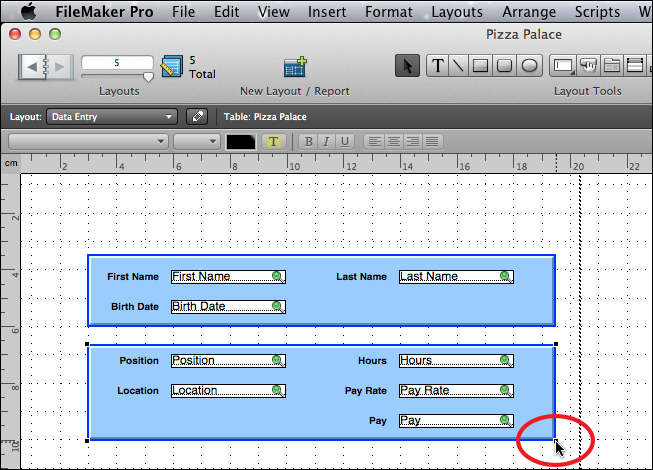The width and height of the screenshot is (653, 470).
Task: Select the Last Name field
Action: tap(456, 277)
